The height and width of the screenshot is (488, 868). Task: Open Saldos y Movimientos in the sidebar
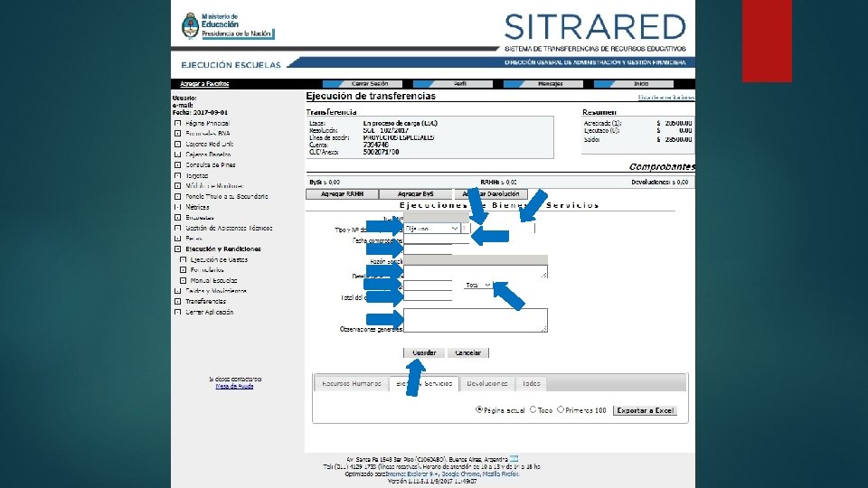coord(216,291)
